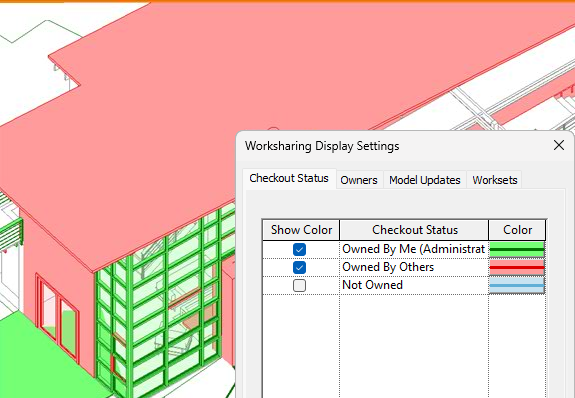Click the Color column header
The image size is (575, 398).
coord(517,230)
